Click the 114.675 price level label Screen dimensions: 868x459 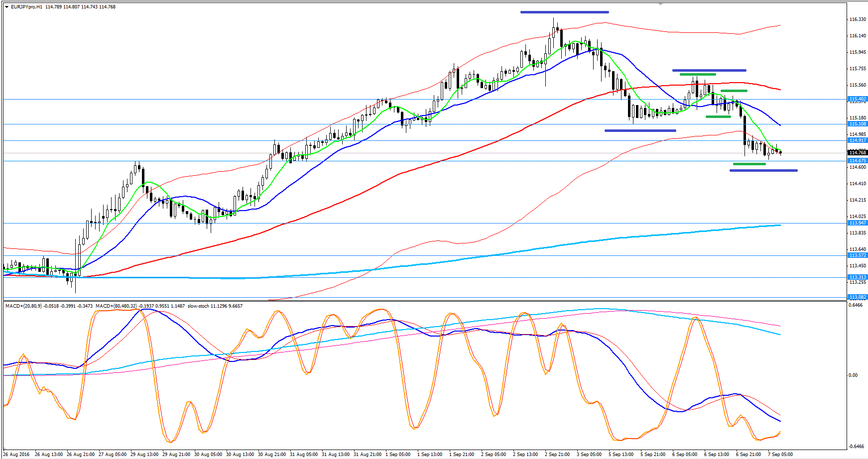coord(858,161)
